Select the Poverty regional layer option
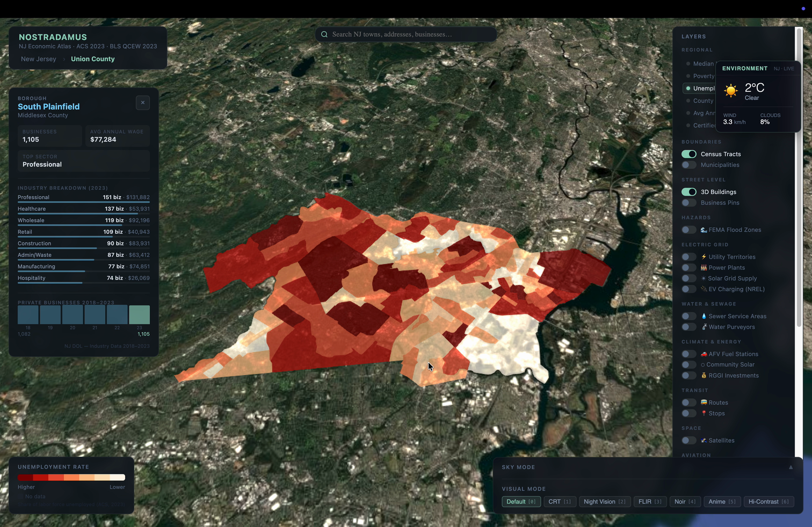812x527 pixels. pos(703,76)
